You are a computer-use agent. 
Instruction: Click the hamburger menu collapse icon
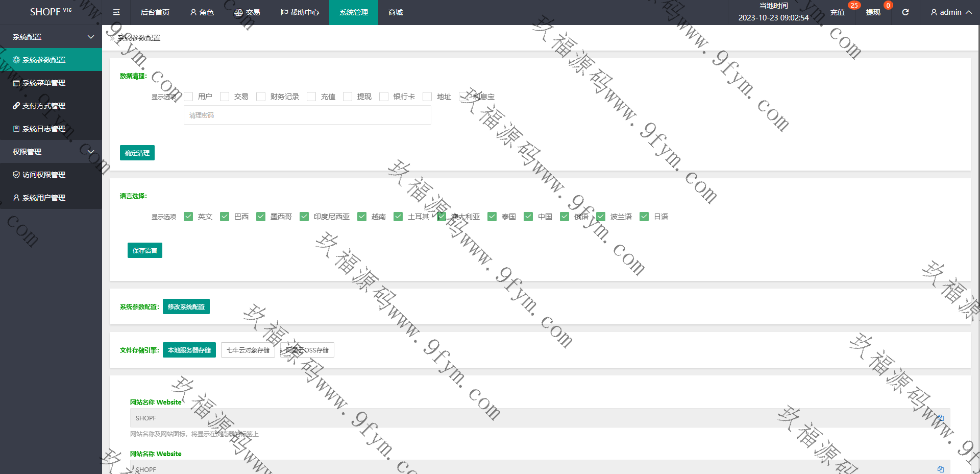pyautogui.click(x=116, y=12)
